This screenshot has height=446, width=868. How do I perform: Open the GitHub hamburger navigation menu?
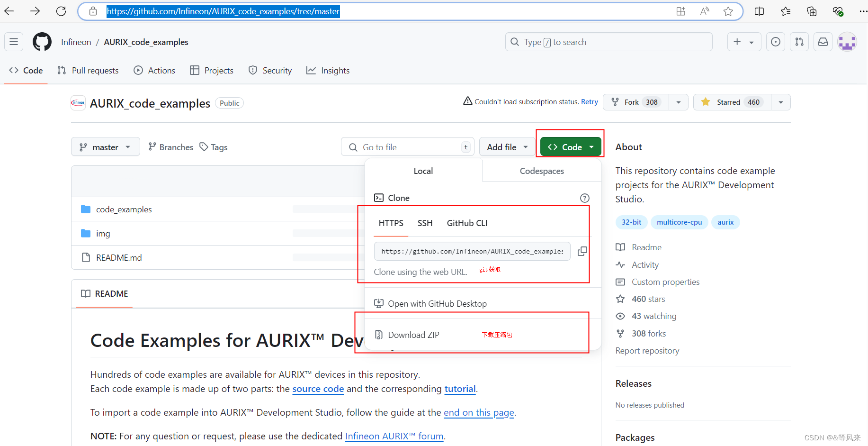(x=14, y=42)
